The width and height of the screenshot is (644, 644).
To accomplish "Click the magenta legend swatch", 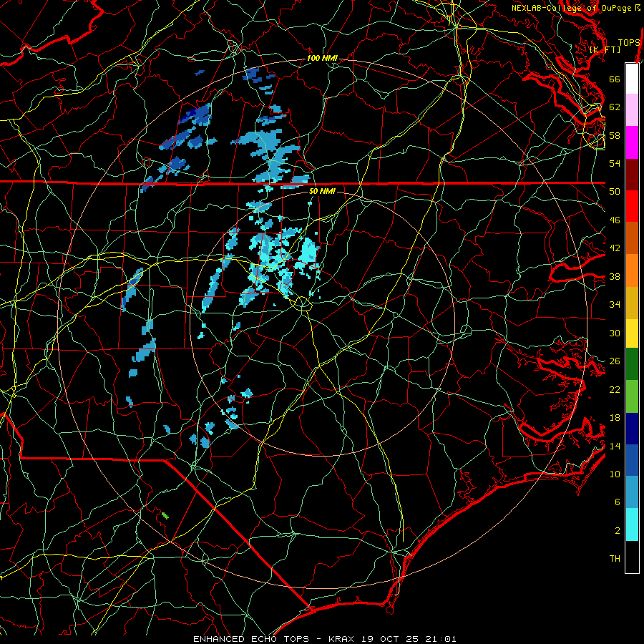I will (632, 142).
